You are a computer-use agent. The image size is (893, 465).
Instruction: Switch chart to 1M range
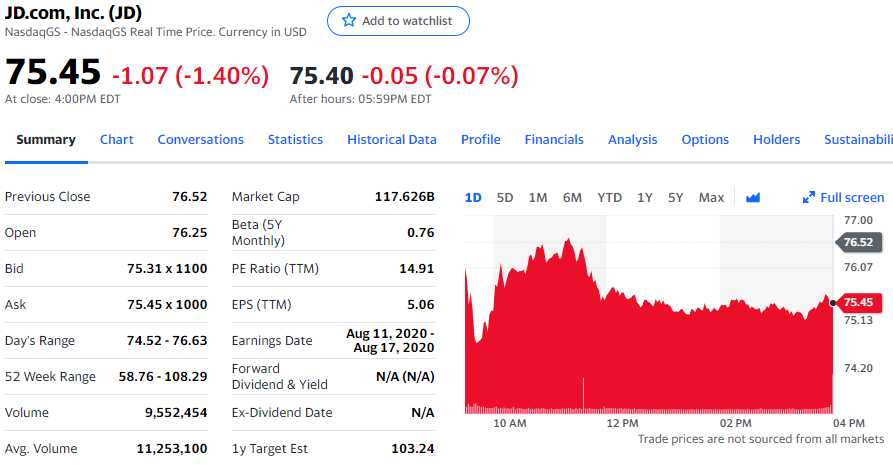[538, 197]
